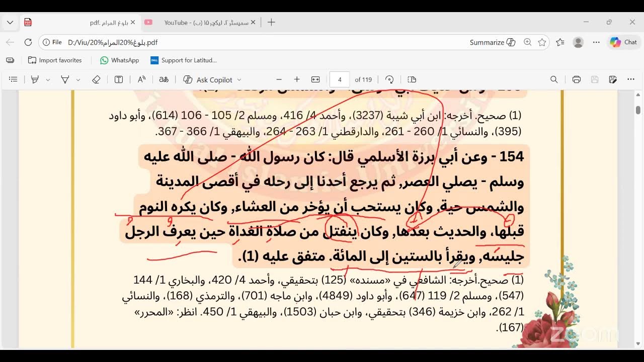Select the PDF eraser tool
The height and width of the screenshot is (362, 644).
pyautogui.click(x=96, y=79)
